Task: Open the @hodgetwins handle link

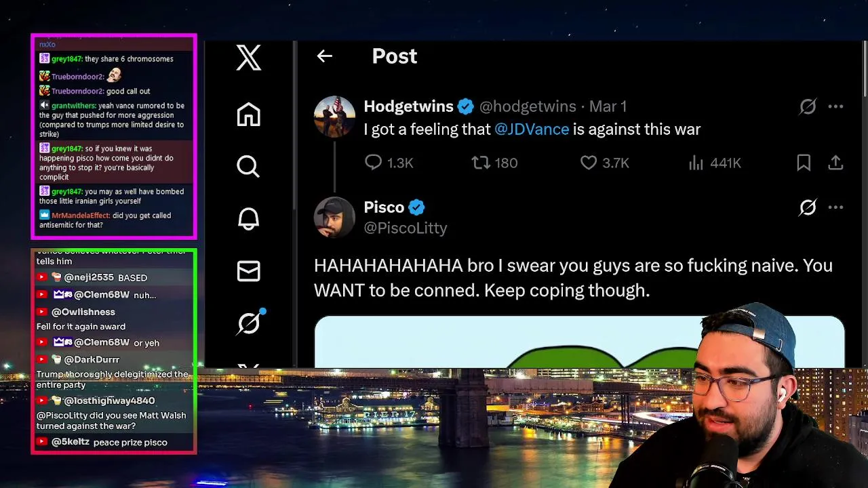Action: point(528,106)
